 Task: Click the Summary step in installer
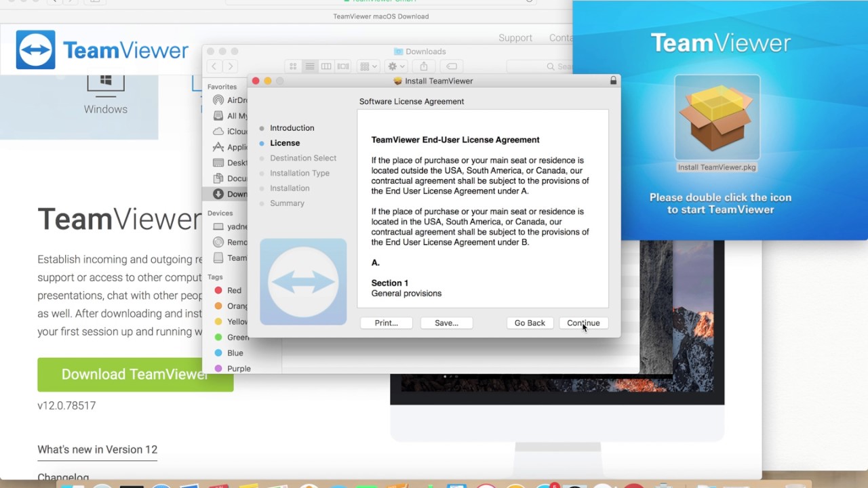click(287, 203)
